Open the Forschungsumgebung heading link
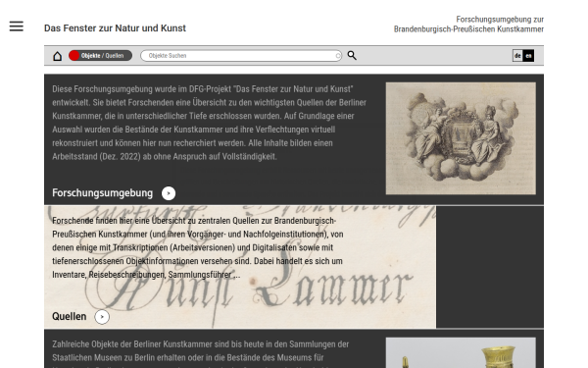Image resolution: width=588 pixels, height=368 pixels. point(102,193)
